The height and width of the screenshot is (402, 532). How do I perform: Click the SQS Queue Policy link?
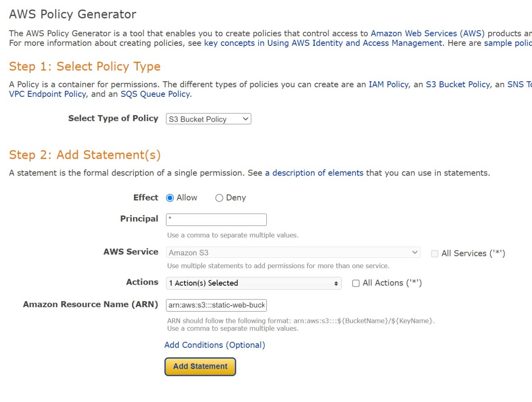point(155,94)
